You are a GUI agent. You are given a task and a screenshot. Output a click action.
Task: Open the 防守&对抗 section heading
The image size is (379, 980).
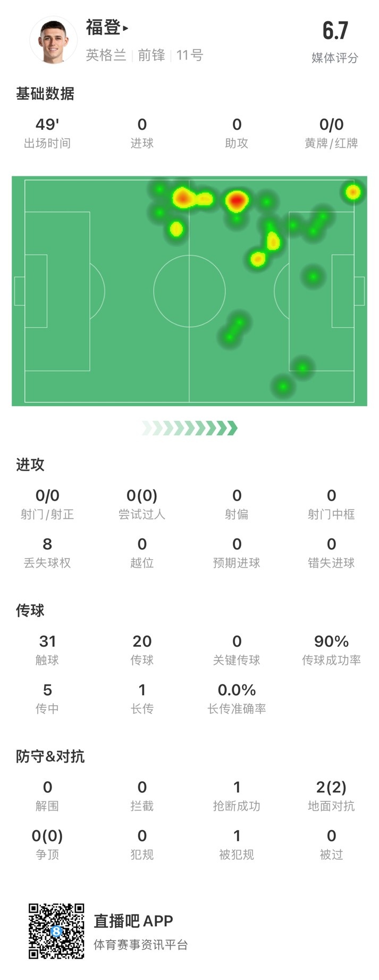(50, 756)
